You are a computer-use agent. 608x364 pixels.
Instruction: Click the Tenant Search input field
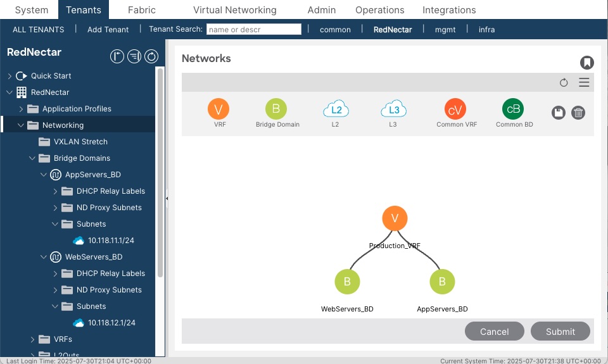[x=253, y=29]
